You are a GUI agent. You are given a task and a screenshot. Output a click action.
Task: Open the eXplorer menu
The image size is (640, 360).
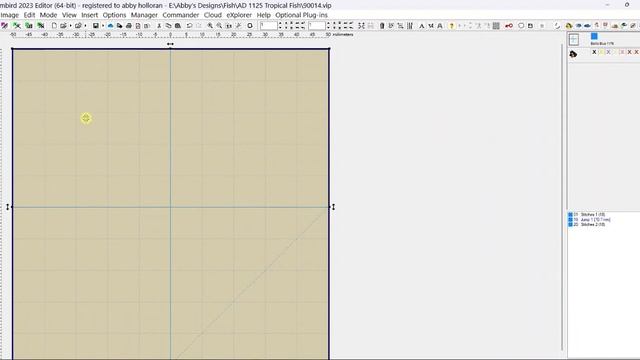239,15
